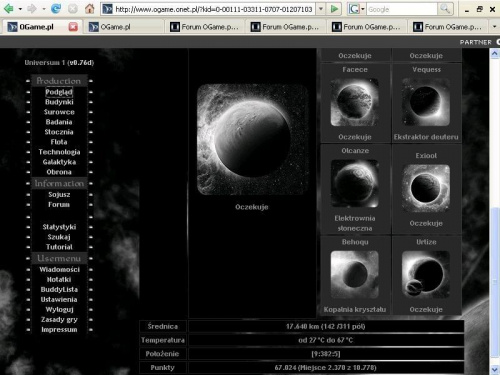Click the address bar URL field
Viewport: 500px width, 375px height.
[213, 9]
